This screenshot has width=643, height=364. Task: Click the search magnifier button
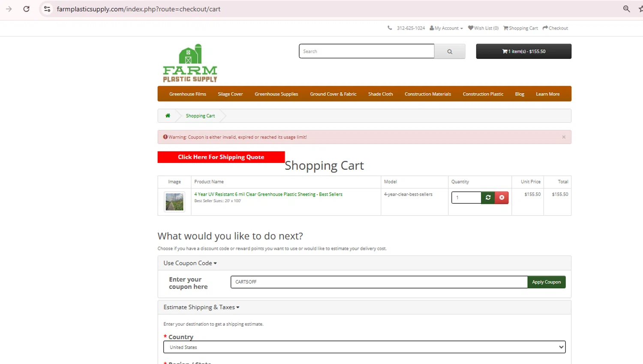tap(450, 51)
